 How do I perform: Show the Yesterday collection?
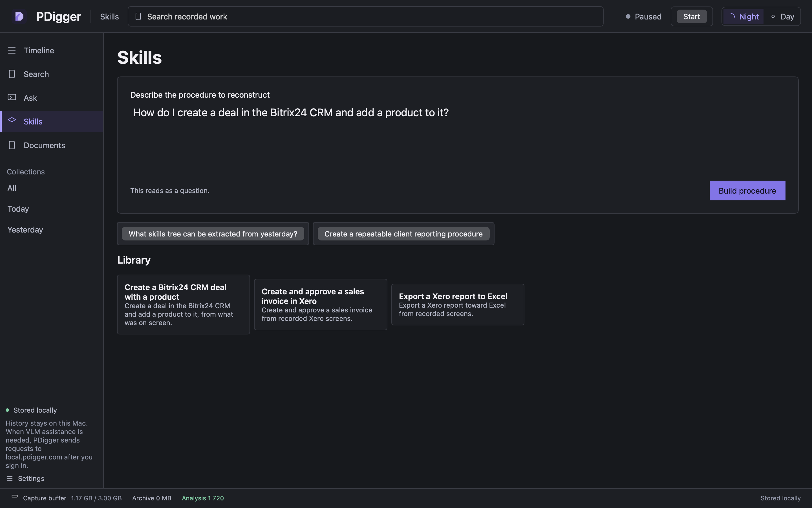25,229
